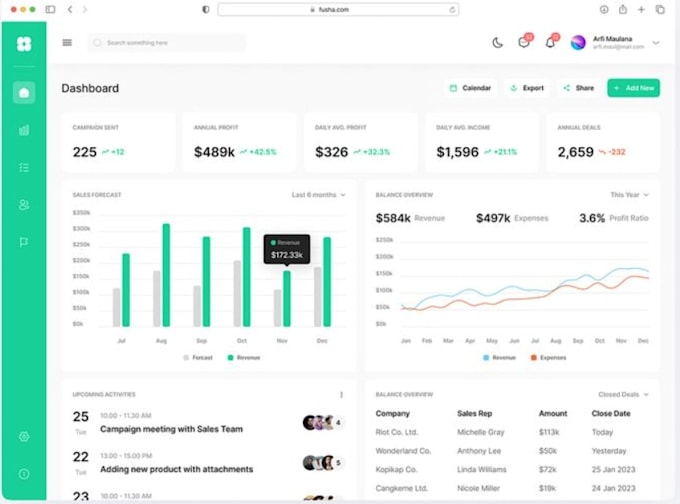680x504 pixels.
Task: Toggle the browser sidebar icon
Action: pyautogui.click(x=50, y=9)
